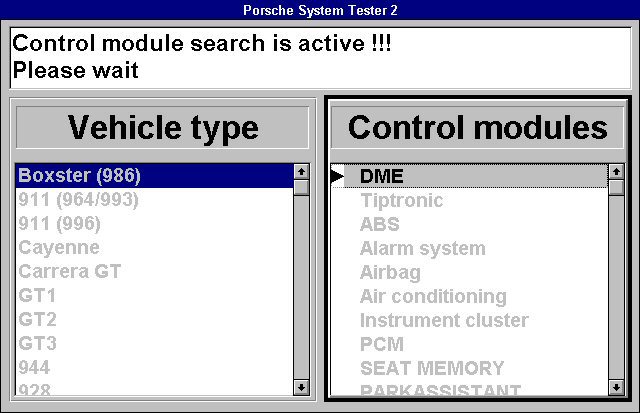Click up arrow of Control modules scrollbar

pyautogui.click(x=615, y=173)
